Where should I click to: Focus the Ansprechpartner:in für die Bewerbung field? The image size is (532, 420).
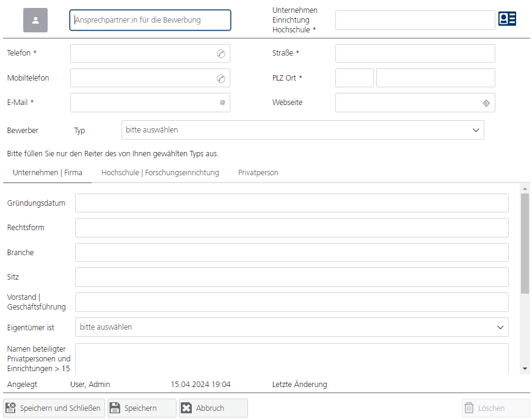(150, 20)
